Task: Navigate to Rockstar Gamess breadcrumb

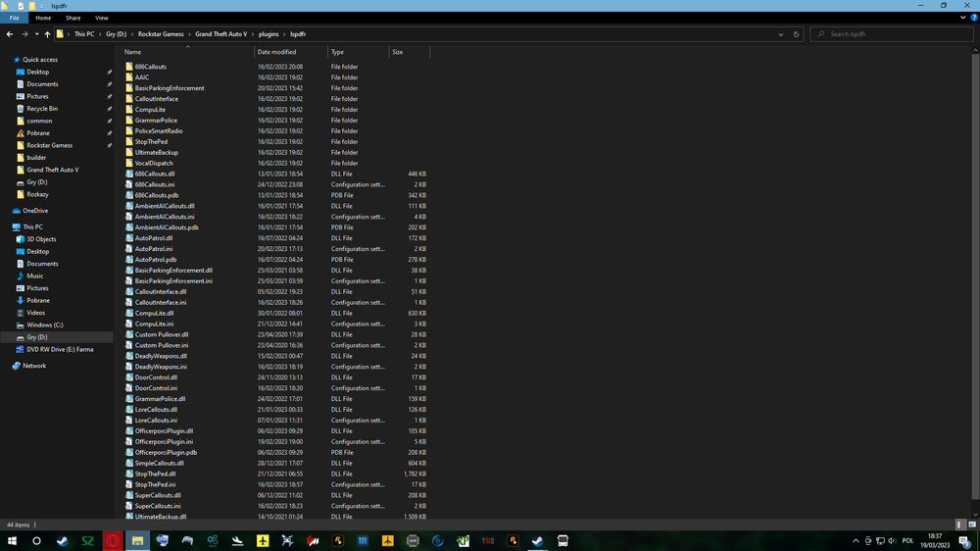Action: [x=161, y=34]
